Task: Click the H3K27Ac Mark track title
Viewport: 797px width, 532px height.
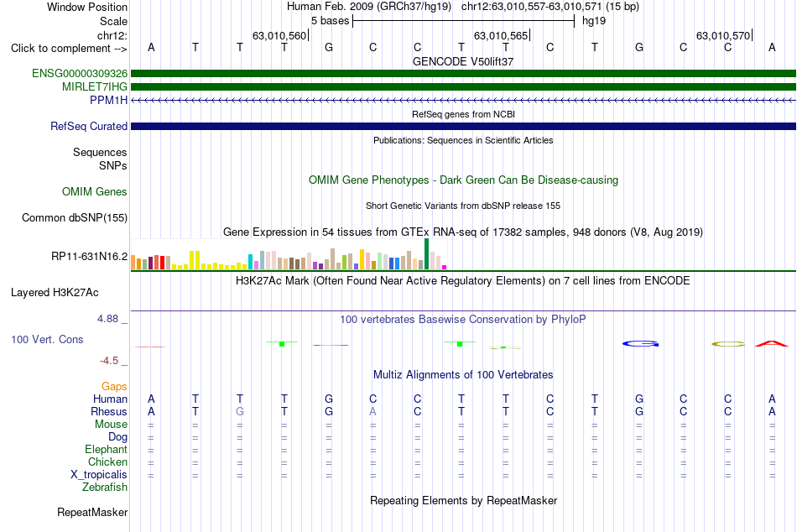Action: pos(463,281)
